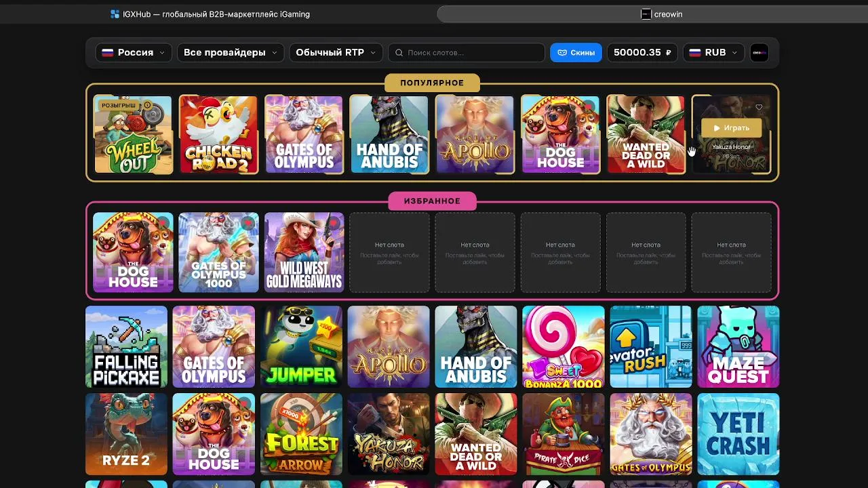Image resolution: width=868 pixels, height=488 pixels.
Task: Open the Wheel Out game in Popular
Action: [133, 134]
